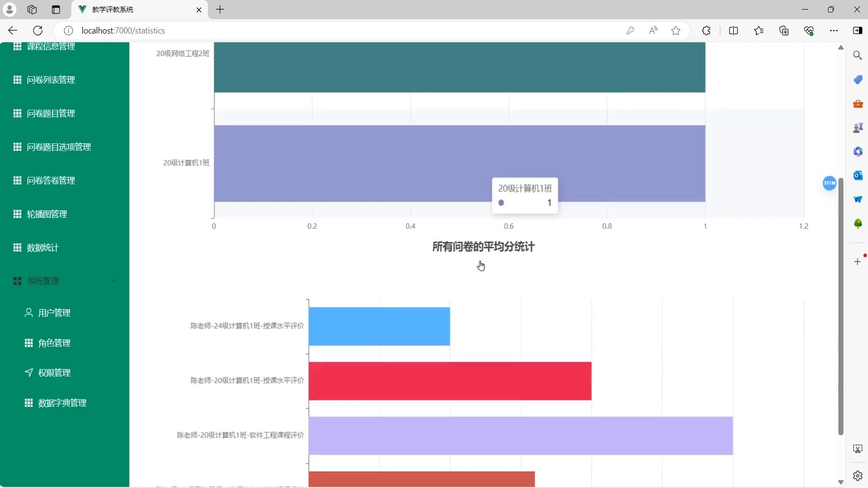Select 数据统计 in the left navigation

(42, 248)
